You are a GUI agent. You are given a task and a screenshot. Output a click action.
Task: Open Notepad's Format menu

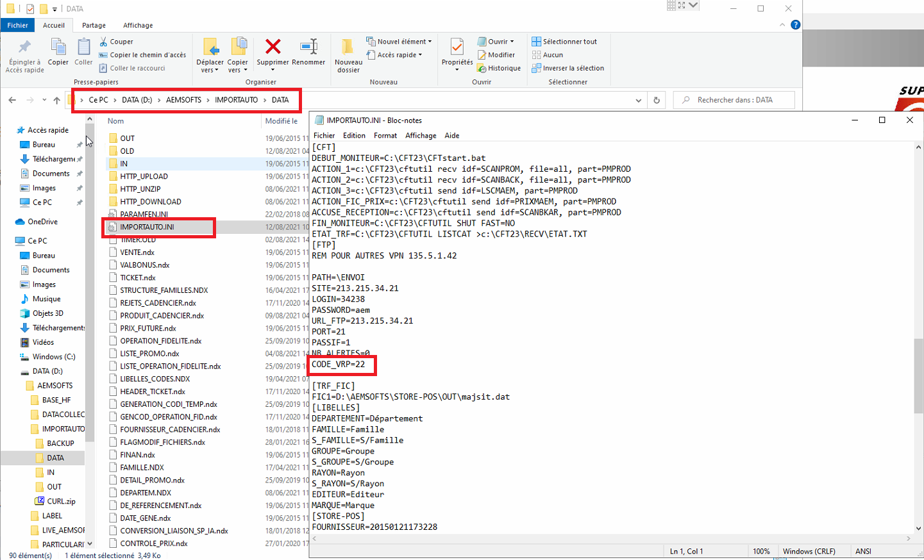coord(385,135)
